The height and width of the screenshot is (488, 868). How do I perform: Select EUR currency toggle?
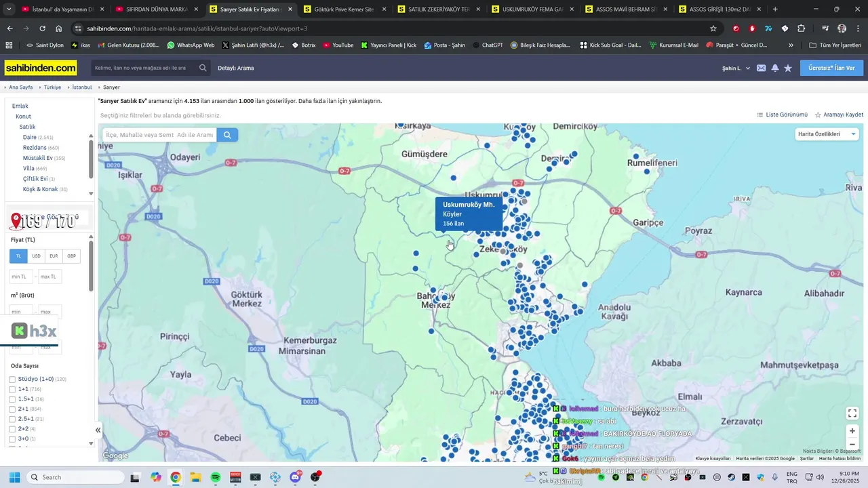click(x=54, y=256)
